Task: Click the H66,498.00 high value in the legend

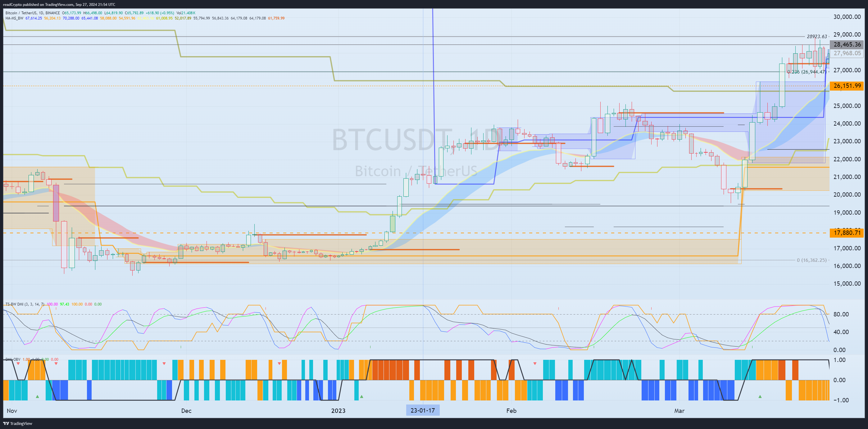Action: coord(93,13)
